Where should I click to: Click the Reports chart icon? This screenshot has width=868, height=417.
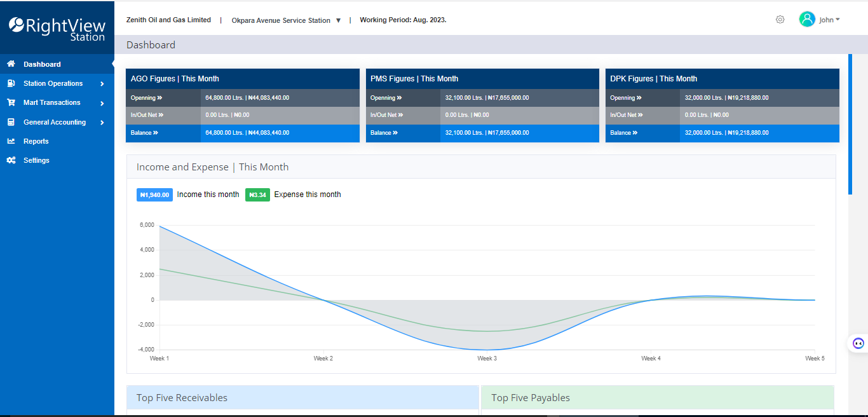[11, 141]
